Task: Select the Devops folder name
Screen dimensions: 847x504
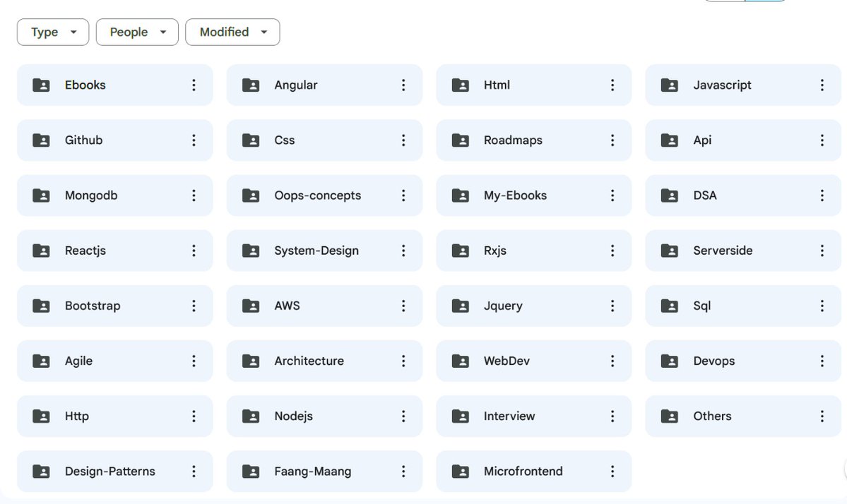Action: [x=714, y=361]
